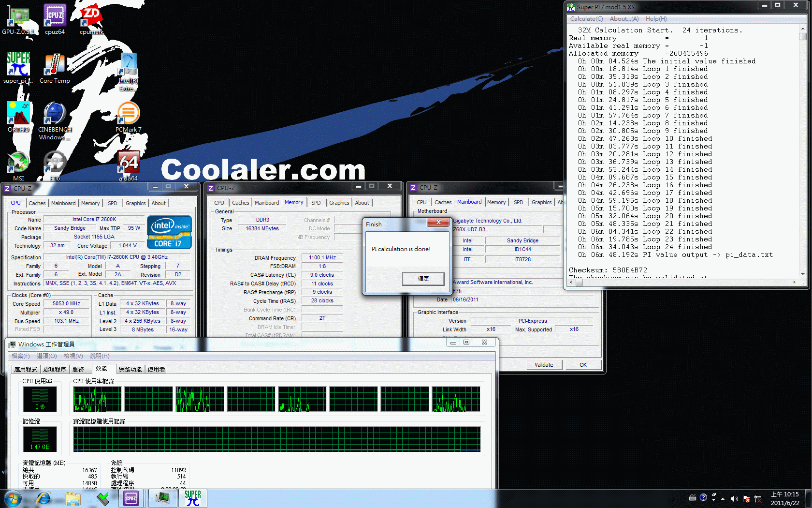Click DRAM Frequency value 1100.1 MHz

(x=322, y=258)
